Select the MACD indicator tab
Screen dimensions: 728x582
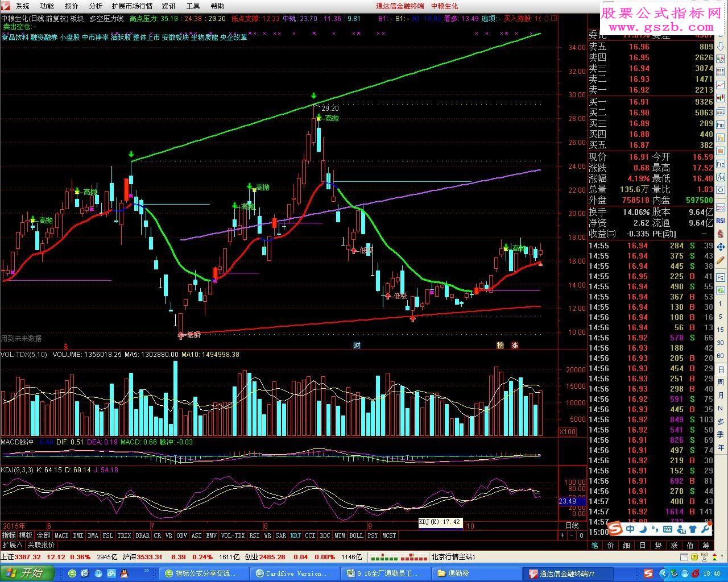(61, 535)
